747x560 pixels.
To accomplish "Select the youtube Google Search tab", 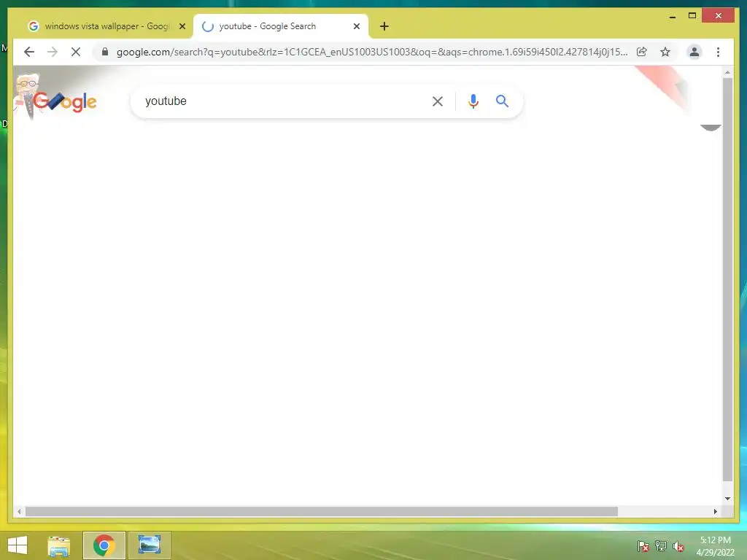I will (281, 26).
